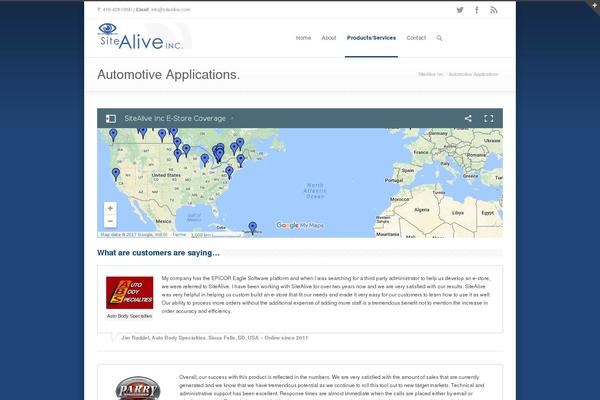Click the 'Automotive Applications.' page heading

168,75
